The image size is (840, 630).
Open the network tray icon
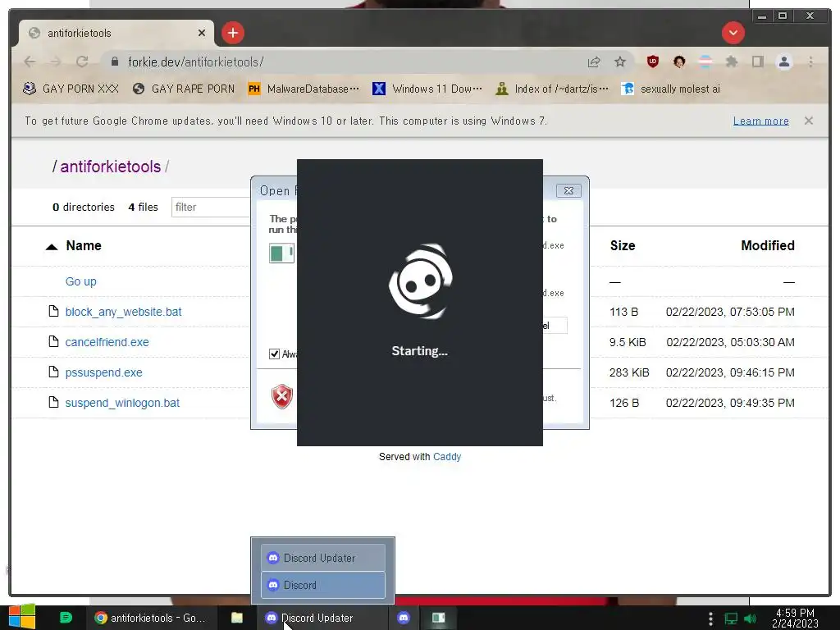pos(731,619)
